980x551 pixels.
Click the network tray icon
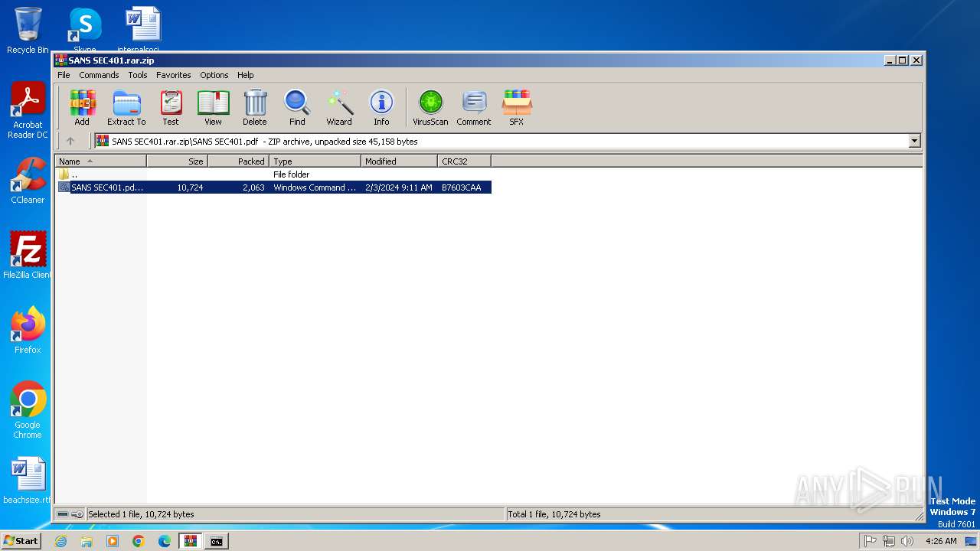click(889, 541)
